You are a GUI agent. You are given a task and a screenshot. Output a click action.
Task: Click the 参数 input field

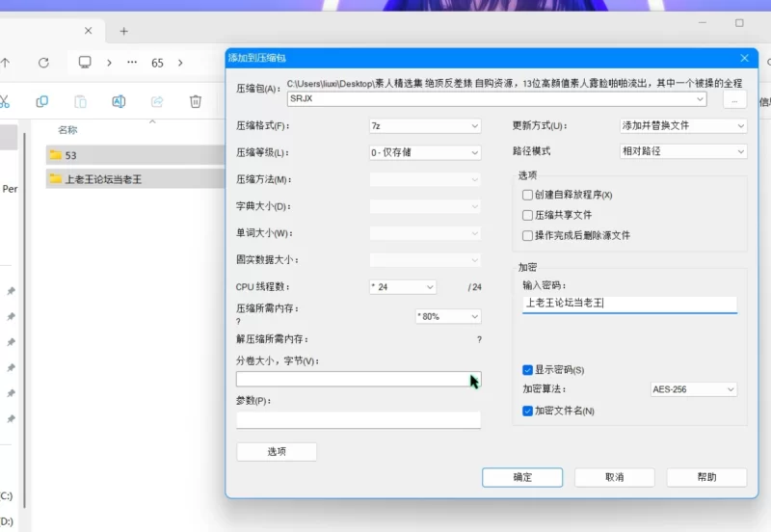pos(359,419)
